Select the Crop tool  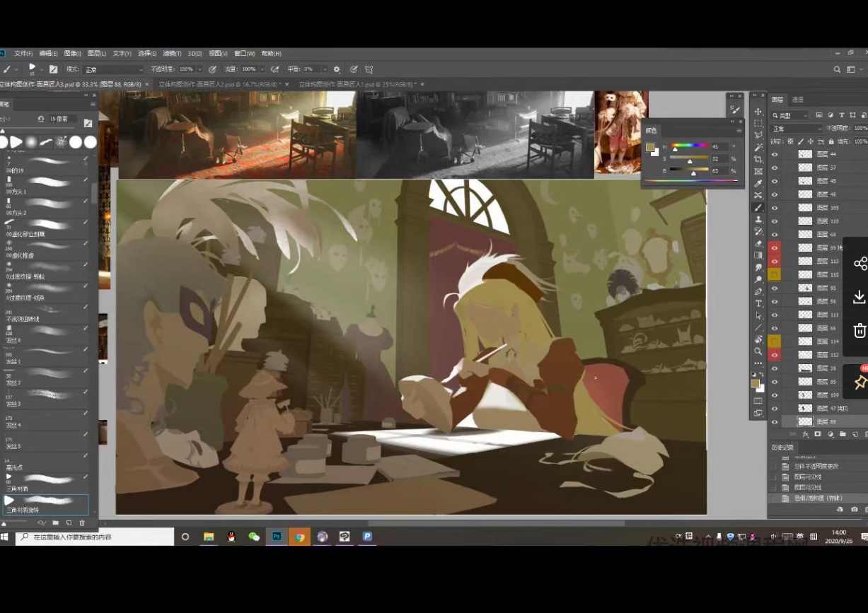(758, 159)
